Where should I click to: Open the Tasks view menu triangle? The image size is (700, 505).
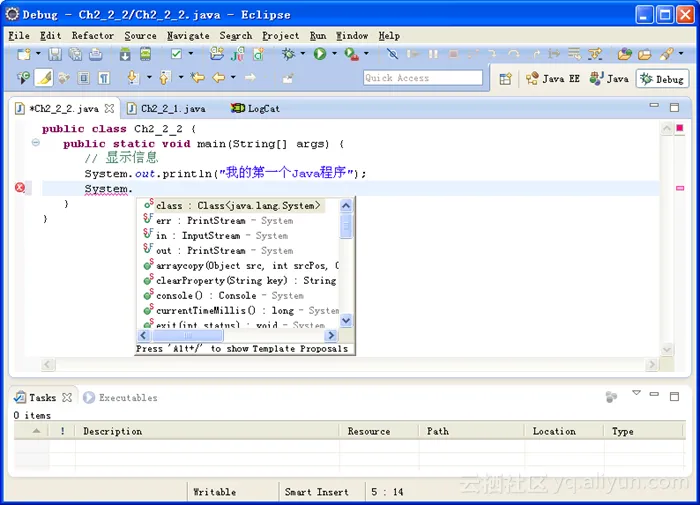pos(636,394)
